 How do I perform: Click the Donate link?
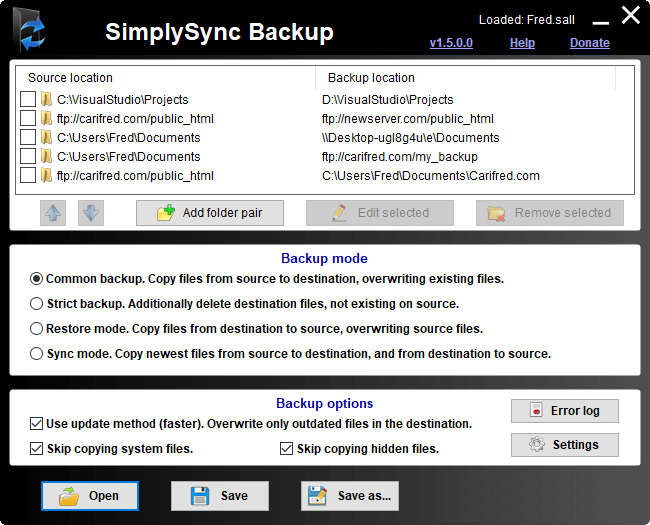click(x=589, y=43)
